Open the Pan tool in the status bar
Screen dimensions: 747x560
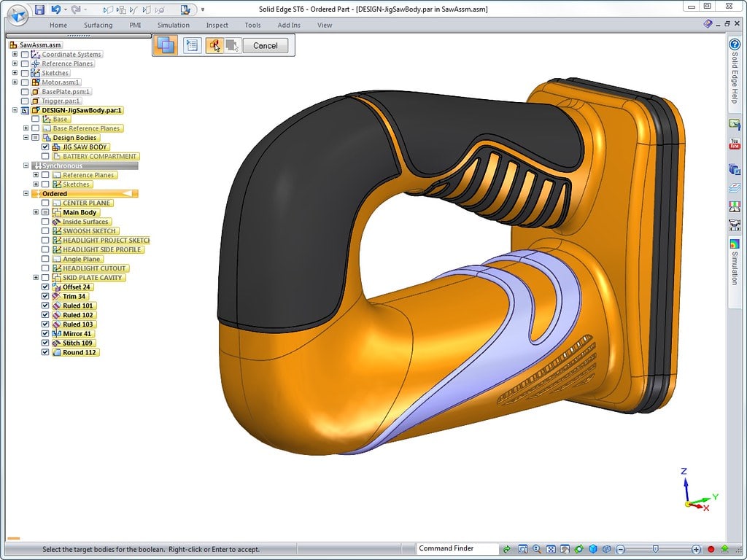click(565, 548)
